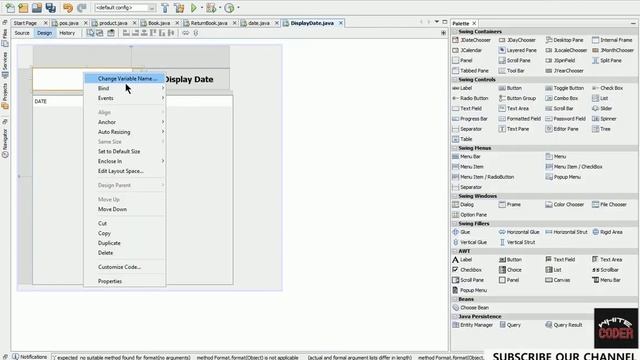Screen dimensions: 640x360
Task: Select Entity Manager palette item
Action: tap(473, 325)
